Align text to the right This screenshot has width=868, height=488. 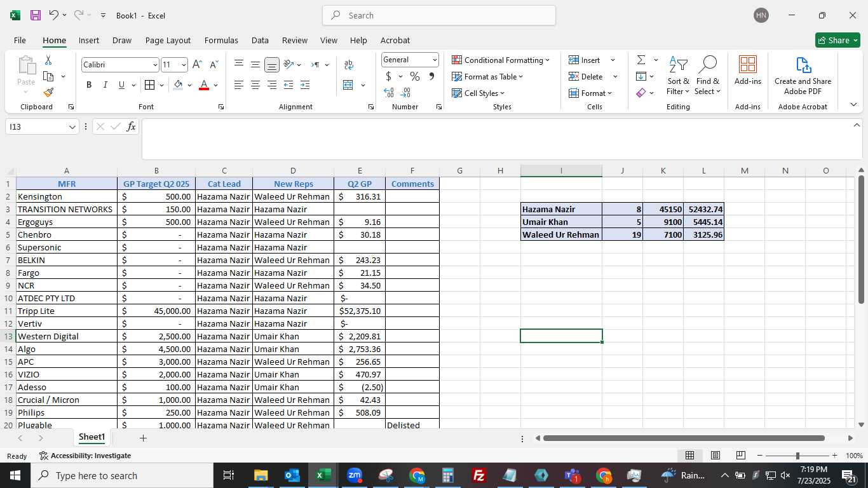click(x=272, y=85)
